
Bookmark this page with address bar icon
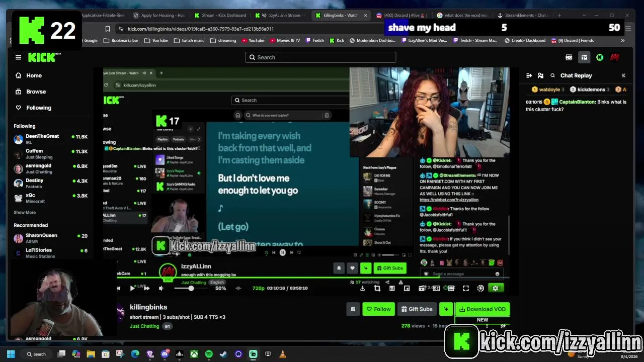click(107, 29)
